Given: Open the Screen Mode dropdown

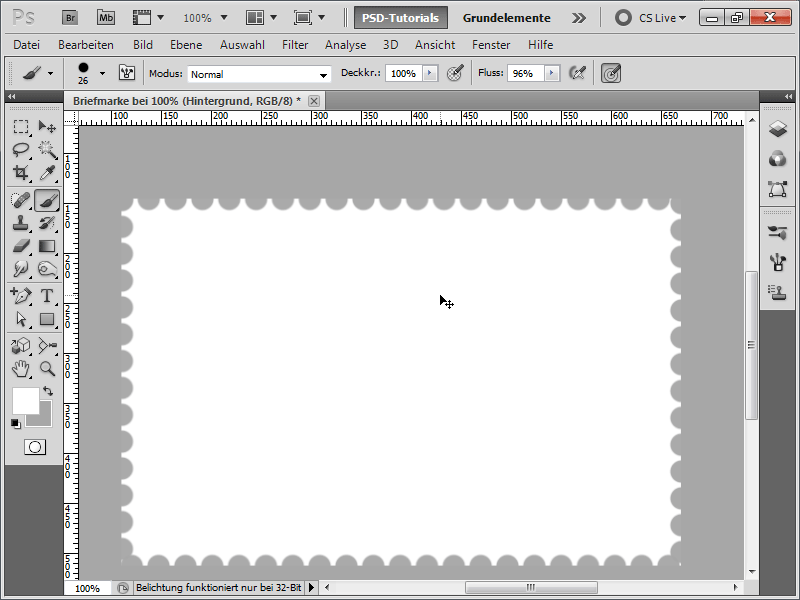Looking at the screenshot, I should (309, 18).
